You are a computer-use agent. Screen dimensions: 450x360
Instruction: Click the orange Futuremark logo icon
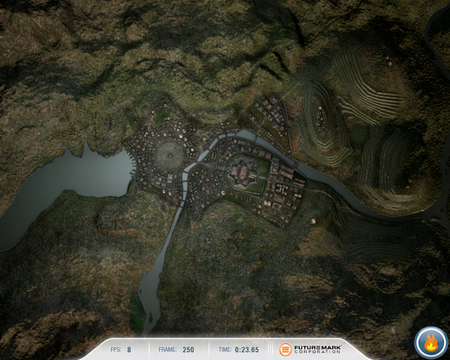coord(285,349)
